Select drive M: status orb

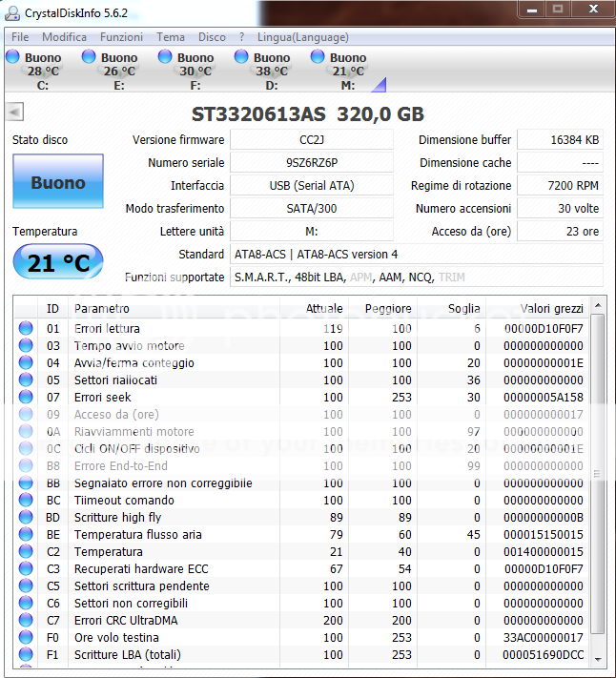click(x=318, y=57)
